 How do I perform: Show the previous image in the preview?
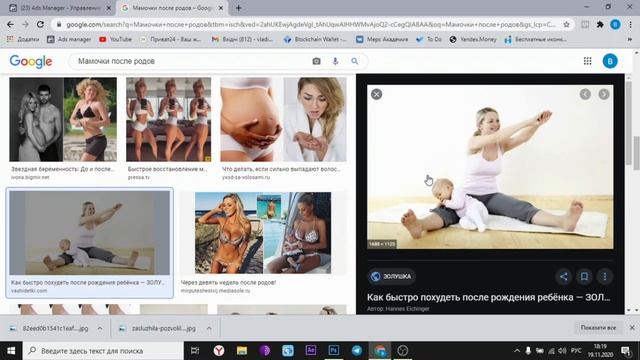[585, 94]
